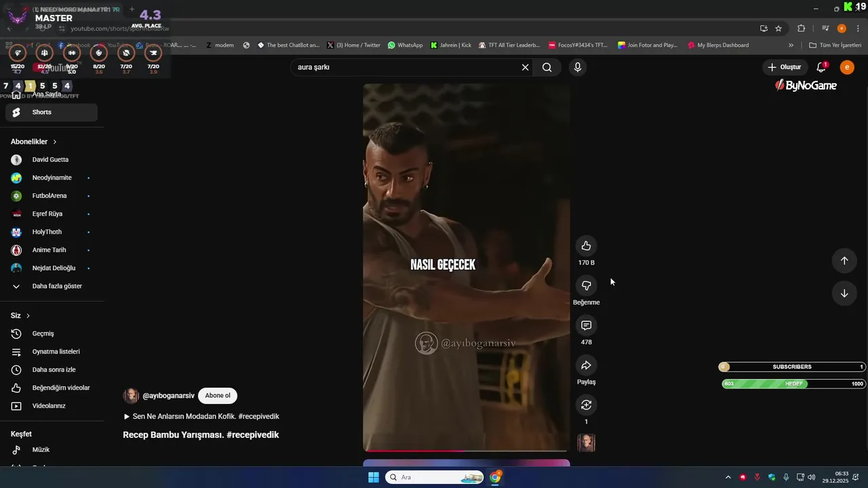Viewport: 868px width, 488px height.
Task: Open David Guetta subscription channel
Action: 52,160
